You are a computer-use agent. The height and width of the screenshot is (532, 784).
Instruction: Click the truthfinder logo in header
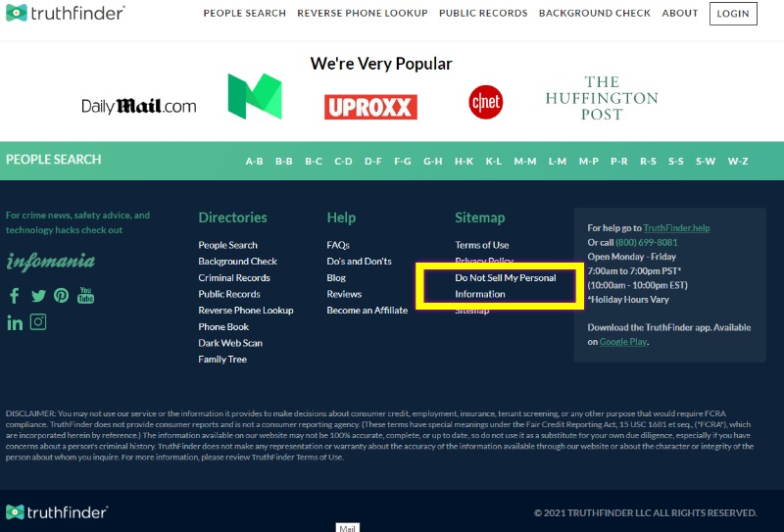65,13
